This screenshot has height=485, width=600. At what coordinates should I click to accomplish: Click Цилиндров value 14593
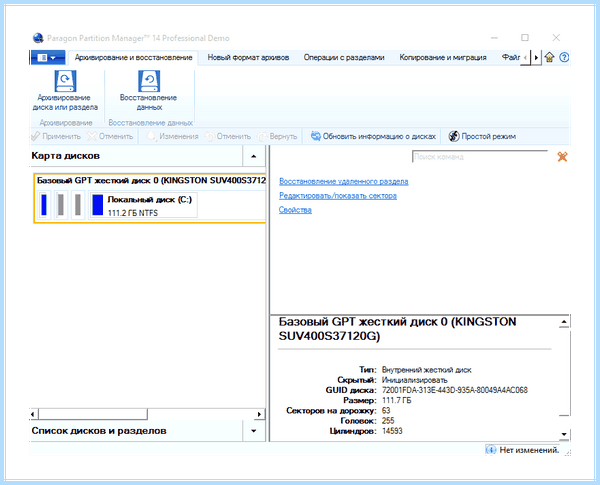(x=392, y=431)
